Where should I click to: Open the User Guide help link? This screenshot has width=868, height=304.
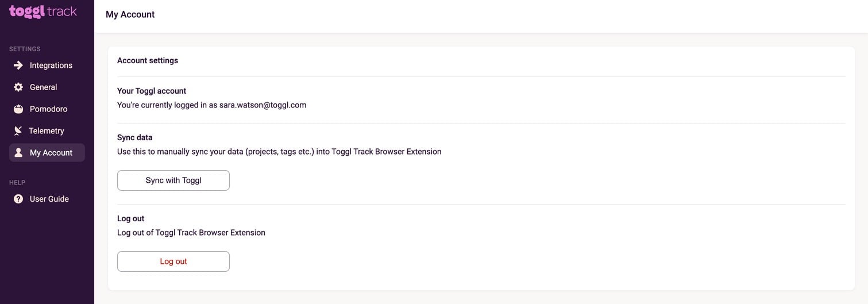coord(49,199)
